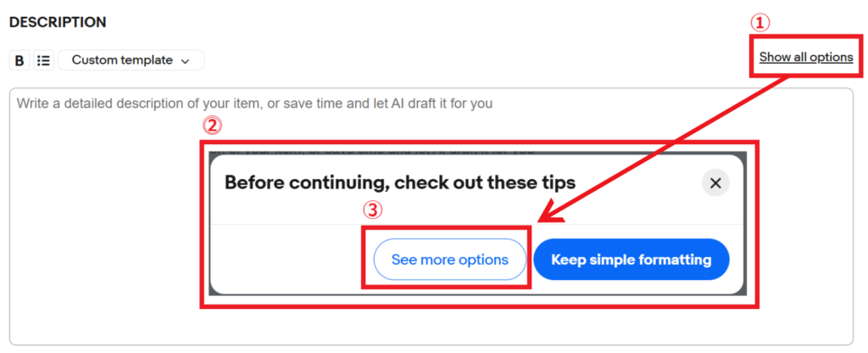The width and height of the screenshot is (868, 353).
Task: Click the red circled number 2 marker
Action: point(212,126)
